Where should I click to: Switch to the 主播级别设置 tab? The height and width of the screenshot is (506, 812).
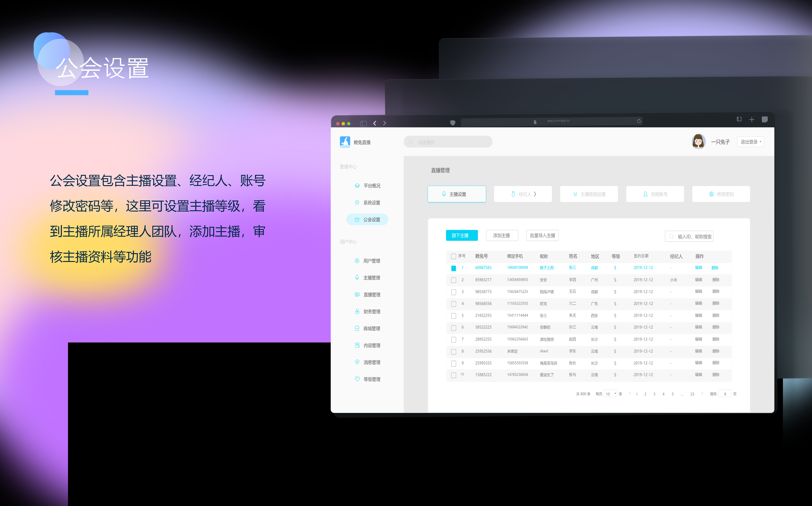click(x=589, y=194)
